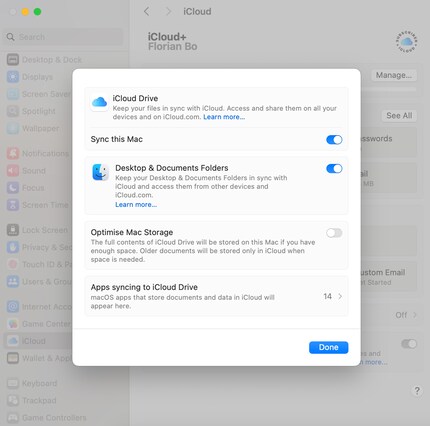Viewport: 430px width, 426px height.
Task: Open Screen Time settings icon
Action: [13, 205]
